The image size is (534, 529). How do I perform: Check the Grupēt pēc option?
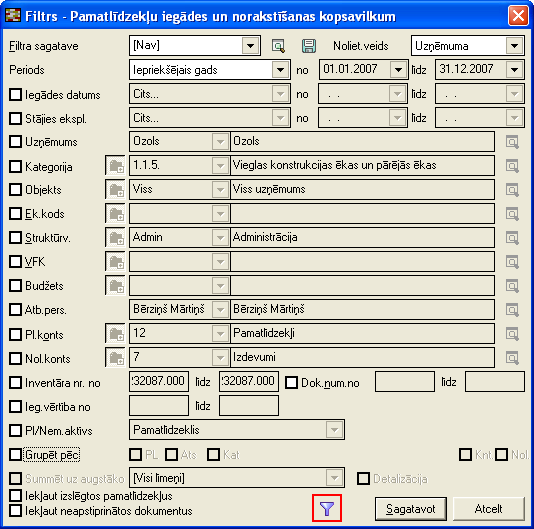[x=16, y=454]
